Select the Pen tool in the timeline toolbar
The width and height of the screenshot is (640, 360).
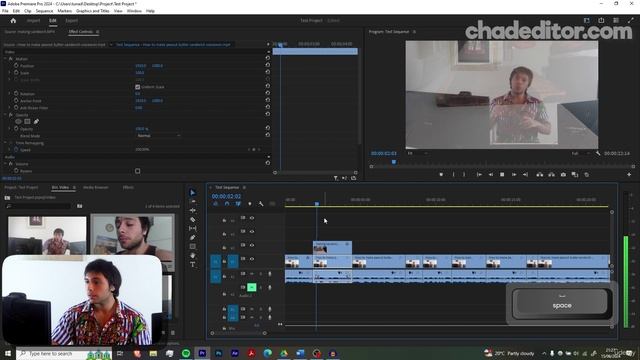(x=193, y=238)
